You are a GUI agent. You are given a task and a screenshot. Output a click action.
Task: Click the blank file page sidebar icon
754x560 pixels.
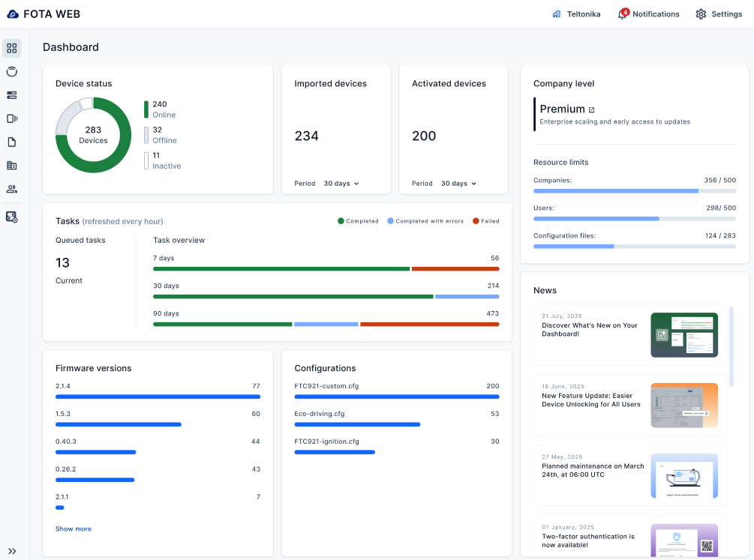[x=12, y=142]
